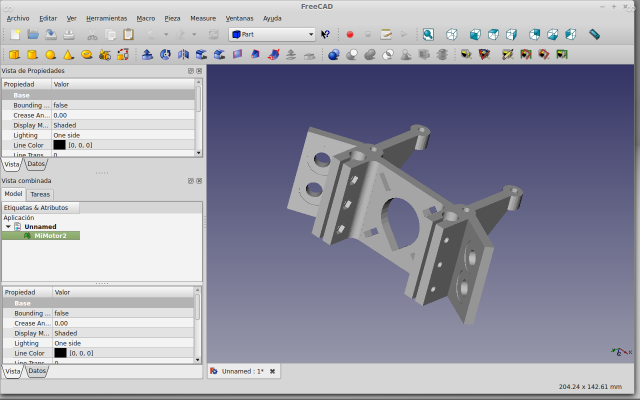Open the shape builder tool
The height and width of the screenshot is (400, 640).
(x=123, y=55)
